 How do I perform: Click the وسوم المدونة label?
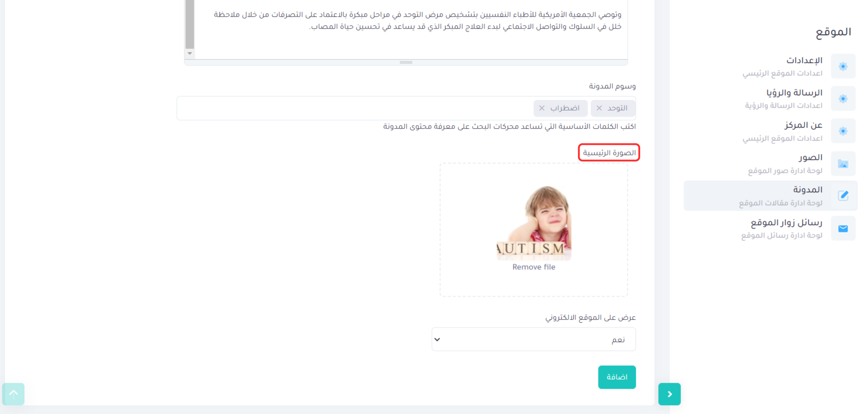click(x=612, y=86)
